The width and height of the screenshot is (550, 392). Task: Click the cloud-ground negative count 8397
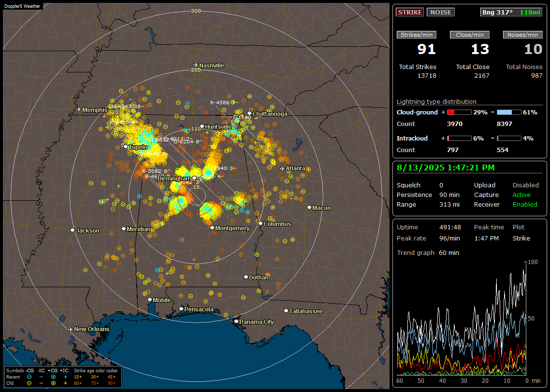pos(505,124)
